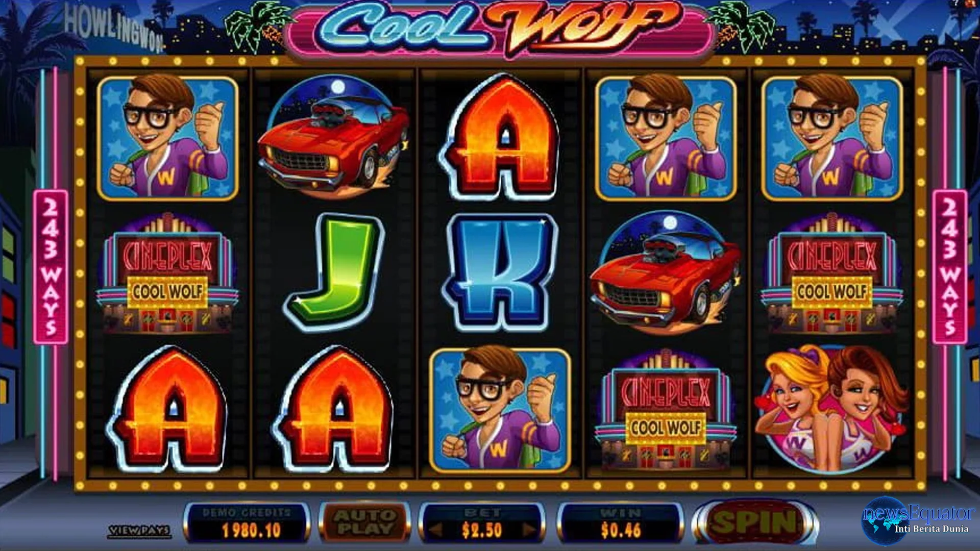The height and width of the screenshot is (551, 980).
Task: Click the Cineplex symbol on first reel
Action: 167,273
